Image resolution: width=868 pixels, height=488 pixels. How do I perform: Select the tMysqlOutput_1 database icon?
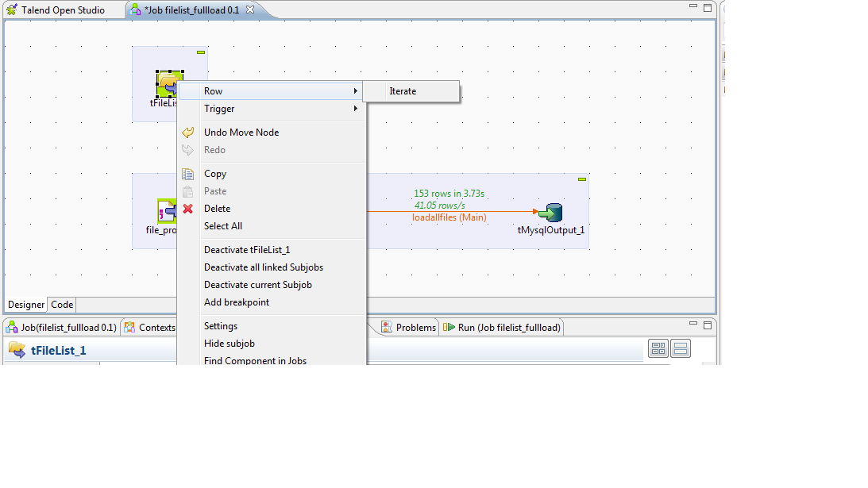[x=551, y=213]
